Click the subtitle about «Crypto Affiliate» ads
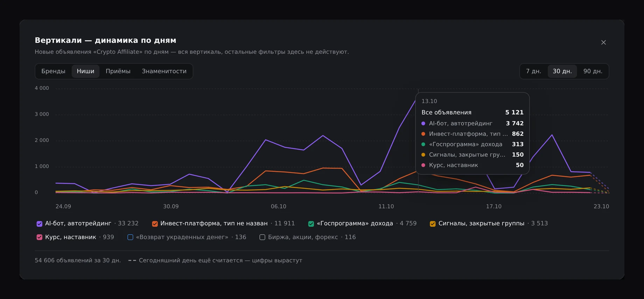The height and width of the screenshot is (299, 644). point(192,52)
